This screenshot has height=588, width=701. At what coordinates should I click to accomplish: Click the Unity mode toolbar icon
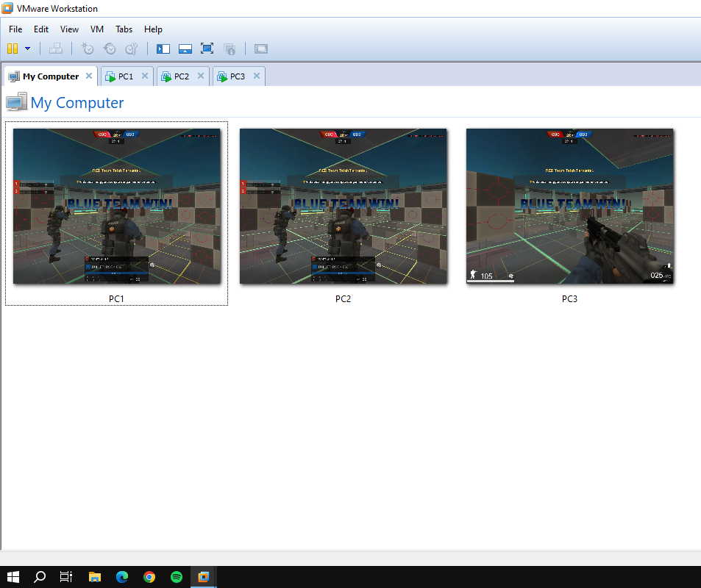click(x=229, y=49)
